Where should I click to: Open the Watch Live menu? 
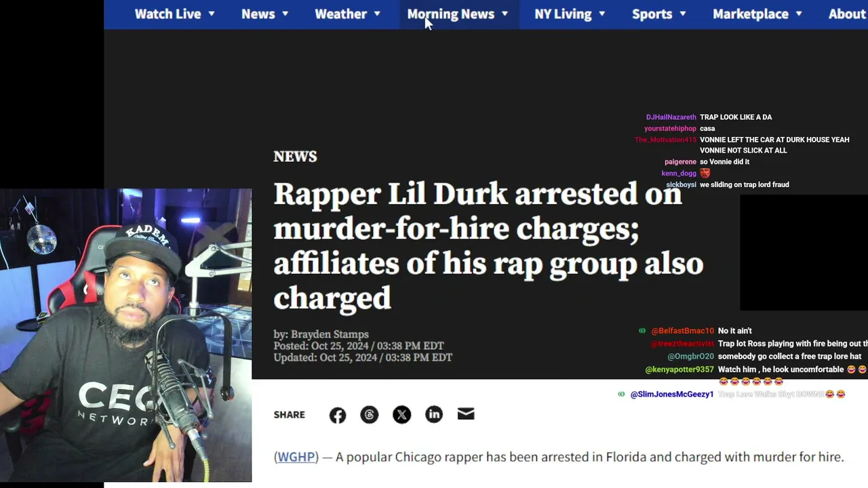click(x=174, y=14)
